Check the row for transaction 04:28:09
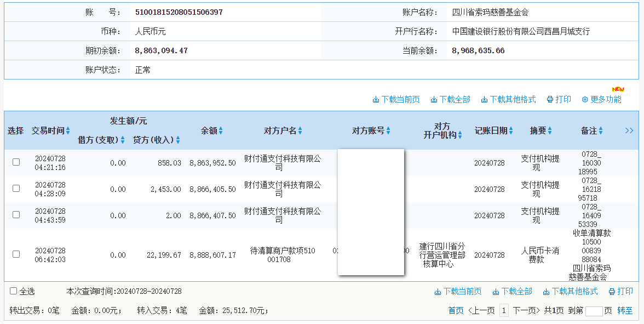This screenshot has height=324, width=644. [x=16, y=189]
